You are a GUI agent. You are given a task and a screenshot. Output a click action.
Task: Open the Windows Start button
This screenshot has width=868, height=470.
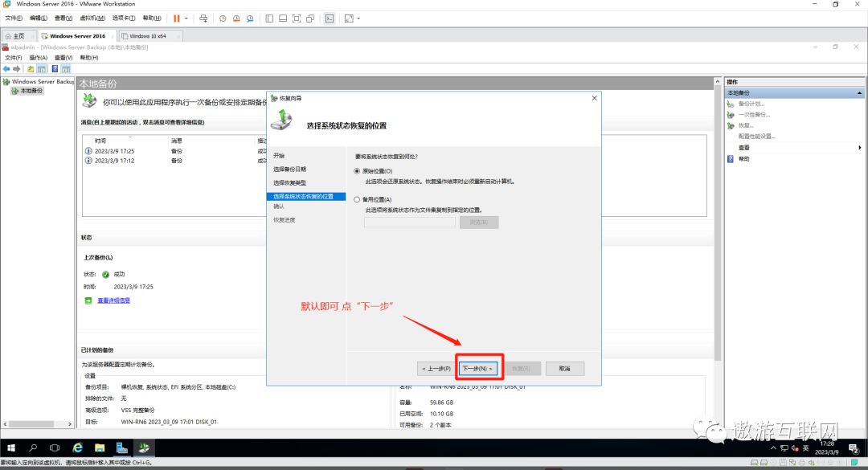tap(11, 448)
